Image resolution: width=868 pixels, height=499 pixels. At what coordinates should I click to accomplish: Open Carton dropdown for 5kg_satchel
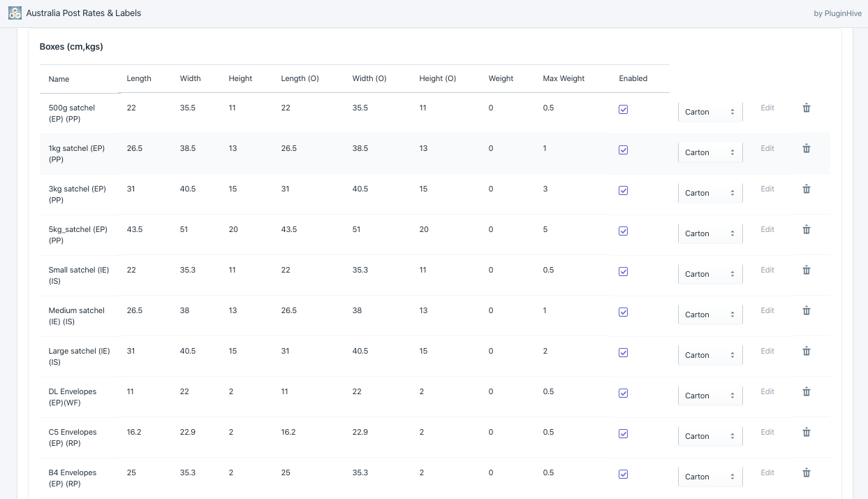point(710,233)
